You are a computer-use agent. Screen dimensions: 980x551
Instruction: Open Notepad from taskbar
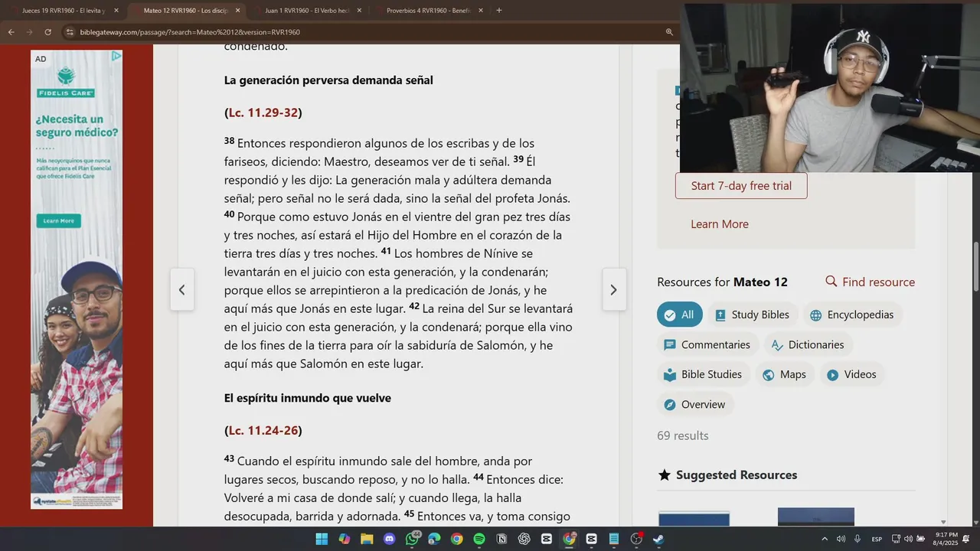coord(614,539)
